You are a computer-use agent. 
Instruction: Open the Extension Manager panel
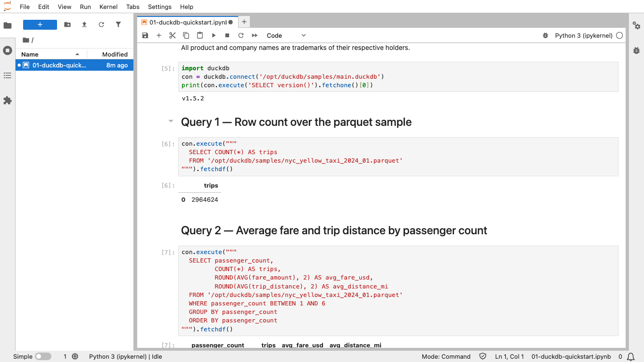click(8, 100)
